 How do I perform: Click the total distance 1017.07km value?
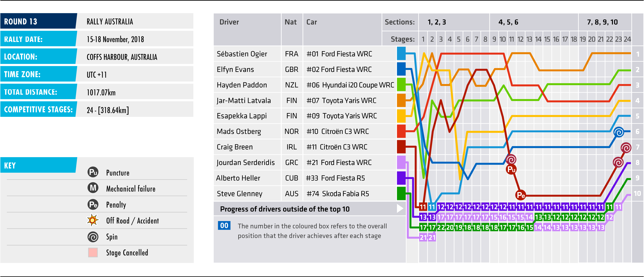101,92
